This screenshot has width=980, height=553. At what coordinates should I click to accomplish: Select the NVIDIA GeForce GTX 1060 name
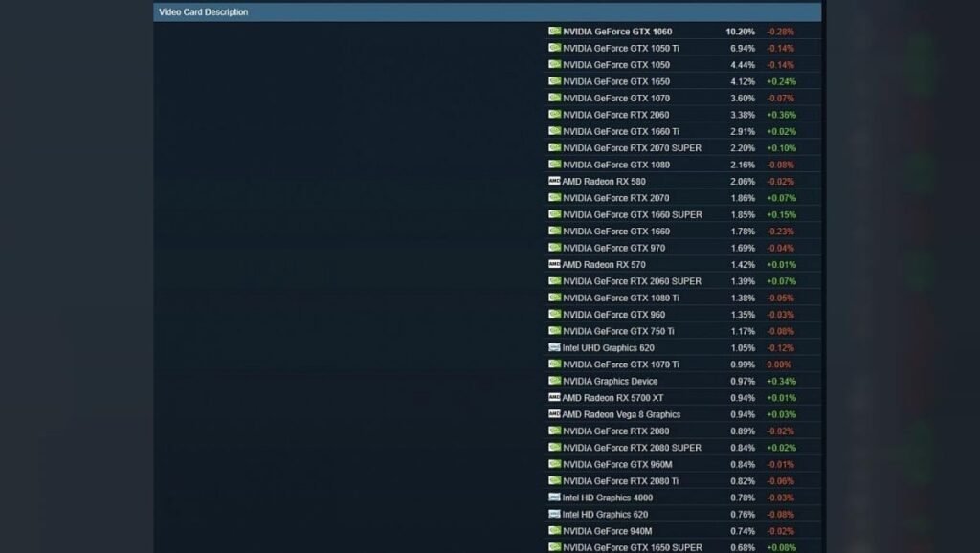click(x=617, y=32)
